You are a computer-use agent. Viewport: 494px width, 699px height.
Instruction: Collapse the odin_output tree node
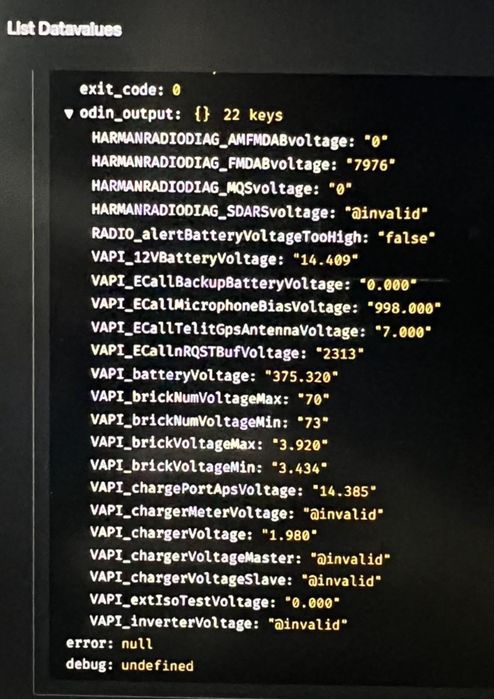pyautogui.click(x=69, y=114)
